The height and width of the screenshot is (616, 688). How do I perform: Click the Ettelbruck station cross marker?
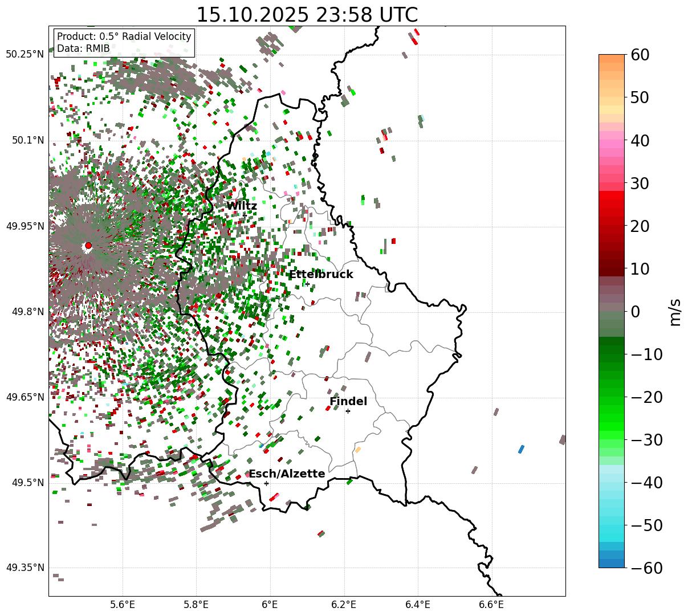click(x=307, y=284)
